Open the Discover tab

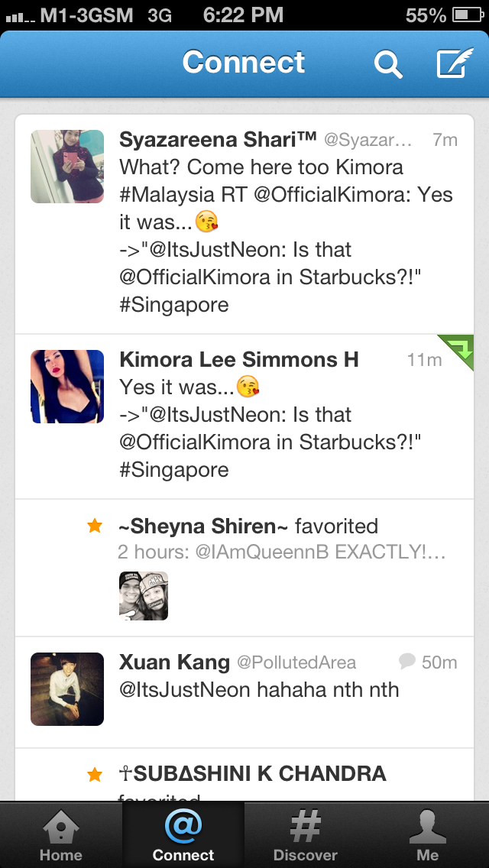[x=305, y=835]
